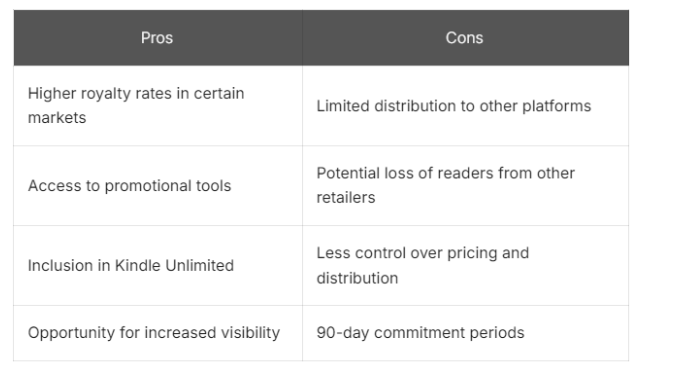Click 'platforms' in the first Cons row
Viewport: 673px width, 373px height.
[x=556, y=106]
